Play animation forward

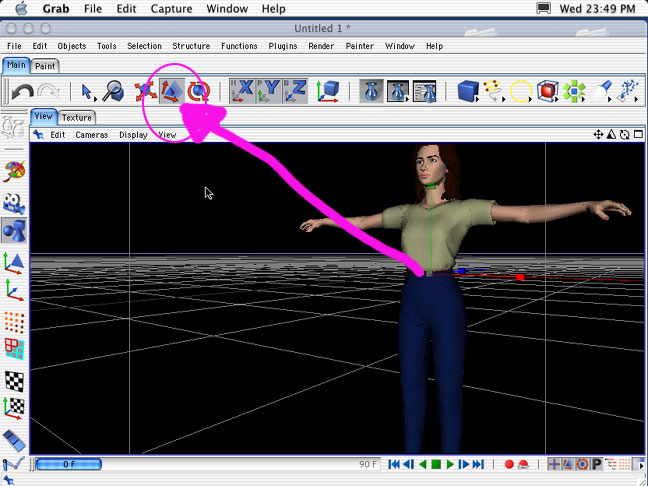(x=450, y=465)
